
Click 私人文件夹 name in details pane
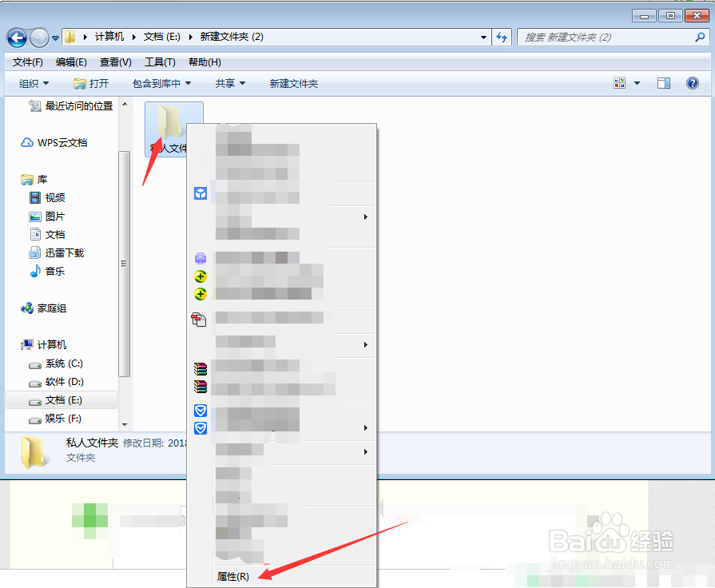point(92,443)
